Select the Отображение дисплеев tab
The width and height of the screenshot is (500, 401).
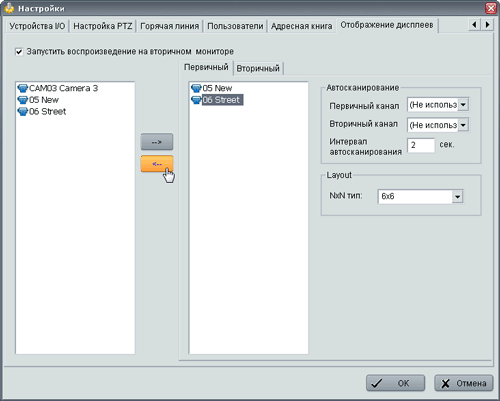click(x=387, y=25)
